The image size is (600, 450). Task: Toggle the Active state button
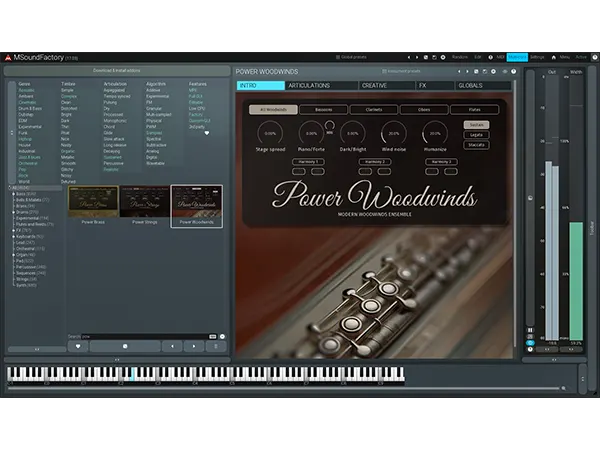(581, 57)
